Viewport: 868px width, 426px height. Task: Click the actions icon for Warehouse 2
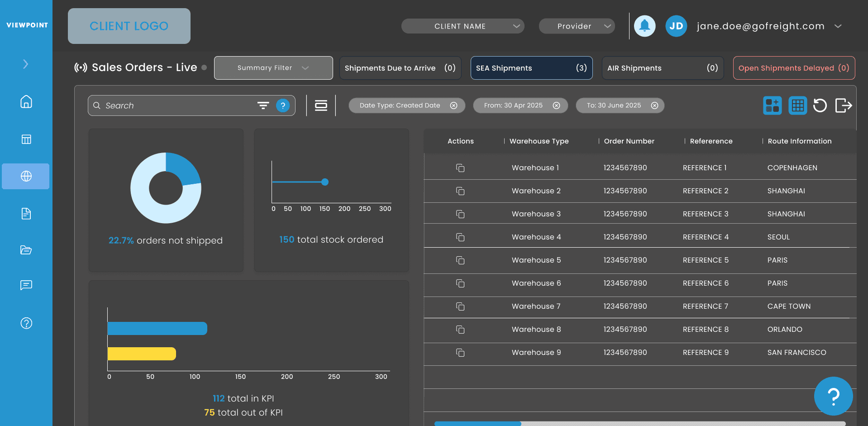(x=460, y=191)
